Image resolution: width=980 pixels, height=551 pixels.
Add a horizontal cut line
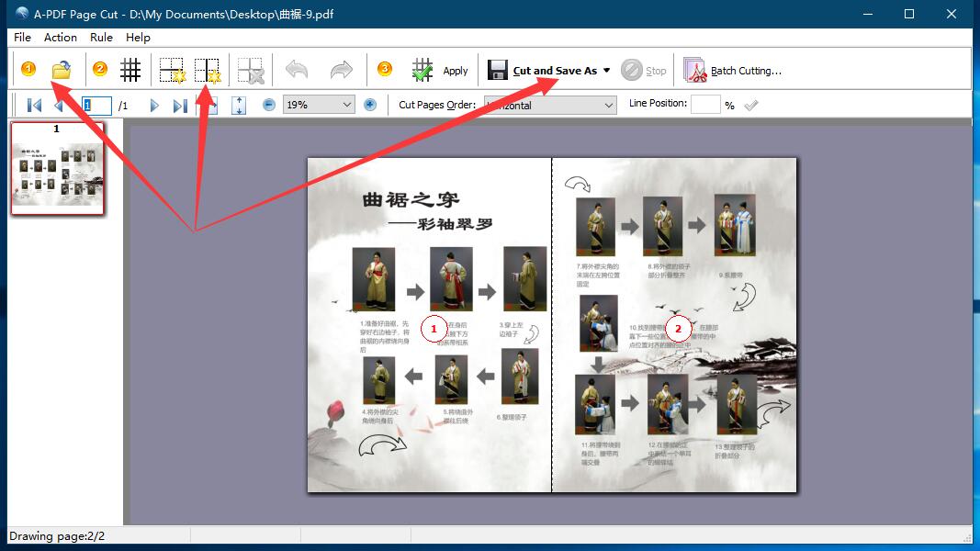click(172, 70)
